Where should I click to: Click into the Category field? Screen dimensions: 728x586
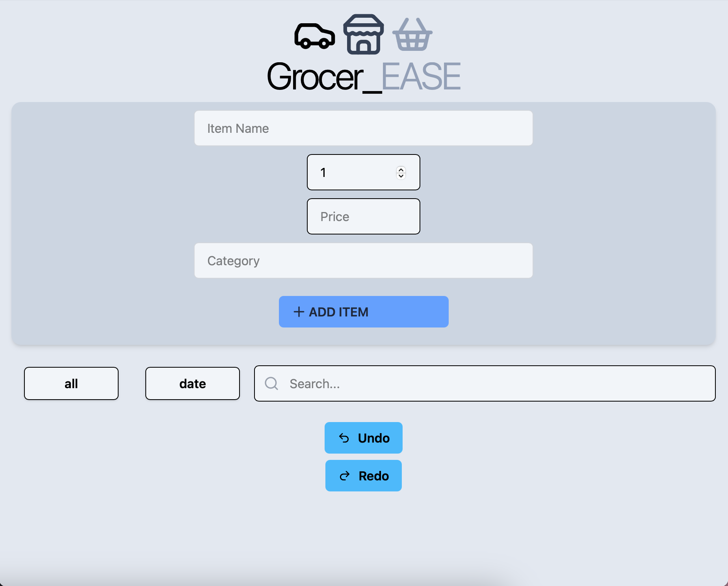point(363,261)
